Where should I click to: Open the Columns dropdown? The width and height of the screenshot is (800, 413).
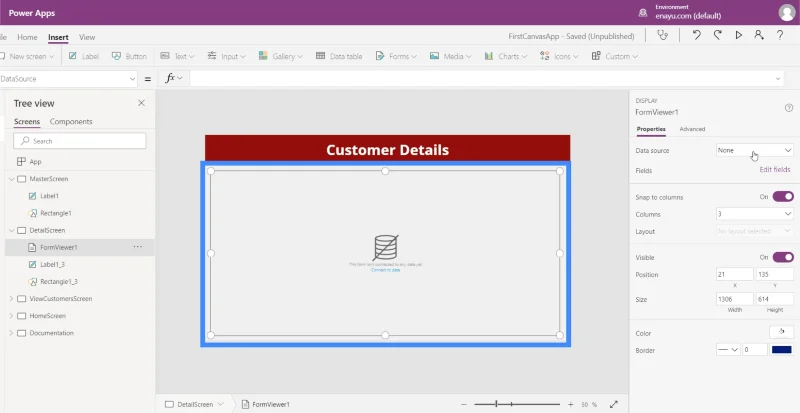[755, 214]
